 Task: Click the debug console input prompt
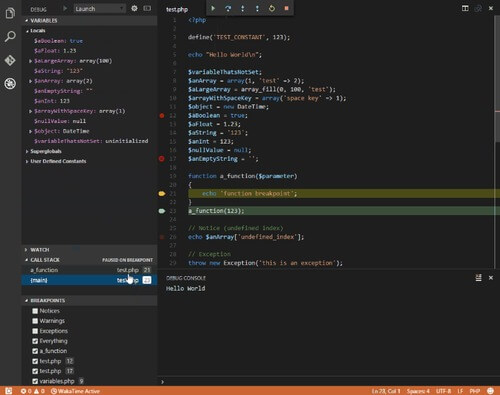[x=328, y=382]
